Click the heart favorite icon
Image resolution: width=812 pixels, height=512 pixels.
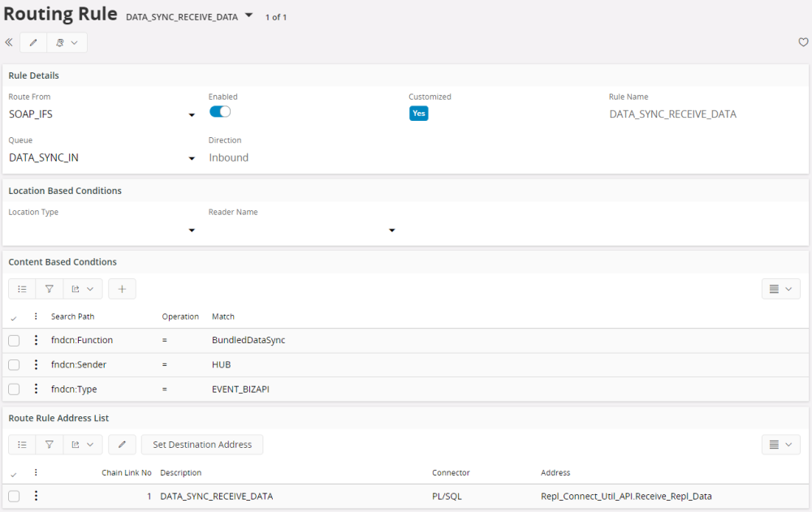point(803,42)
